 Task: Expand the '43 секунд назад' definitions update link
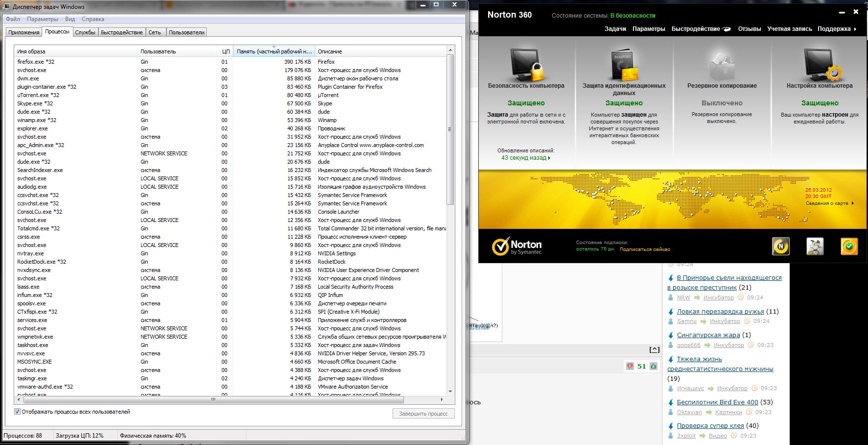[x=526, y=158]
